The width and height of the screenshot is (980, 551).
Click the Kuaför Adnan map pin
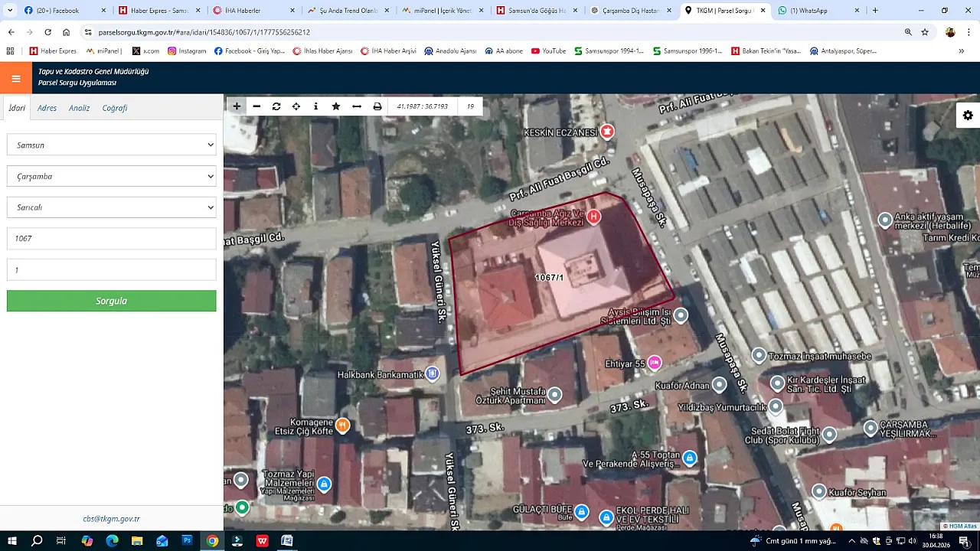coord(719,384)
